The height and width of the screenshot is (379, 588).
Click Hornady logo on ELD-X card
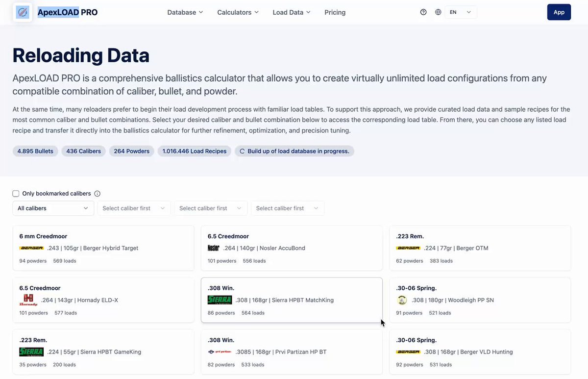tap(28, 300)
